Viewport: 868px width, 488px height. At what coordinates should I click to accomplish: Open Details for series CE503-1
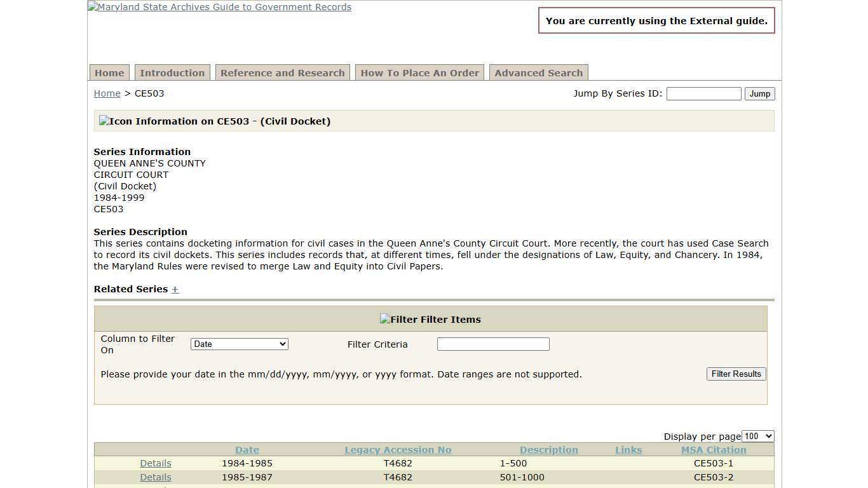tap(155, 463)
